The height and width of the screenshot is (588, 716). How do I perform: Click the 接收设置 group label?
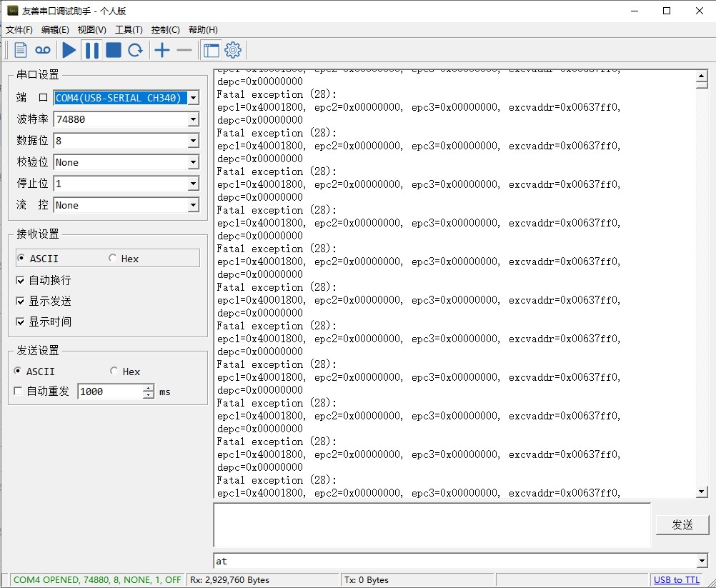(x=38, y=234)
